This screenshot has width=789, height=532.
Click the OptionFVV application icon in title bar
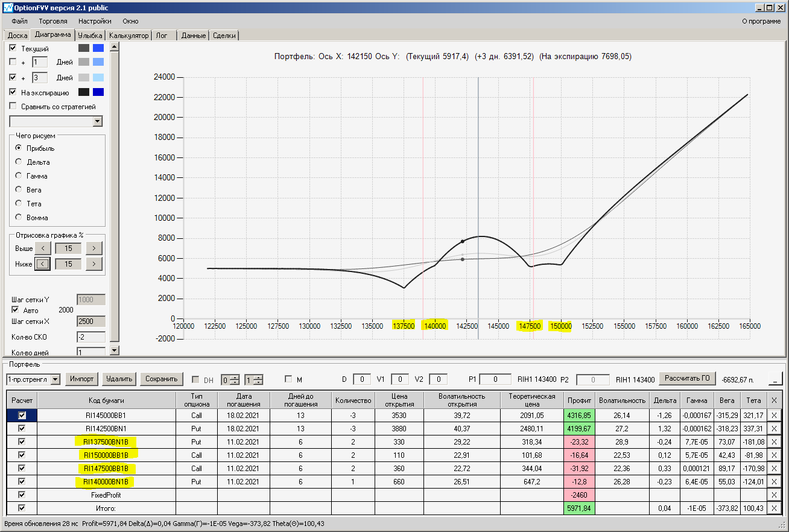[8, 8]
